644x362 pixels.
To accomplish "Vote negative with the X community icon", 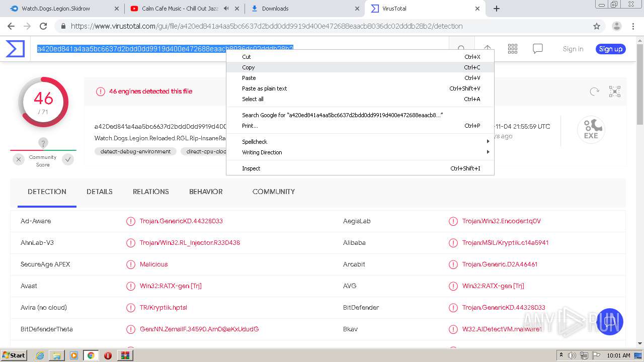I will coord(19,159).
